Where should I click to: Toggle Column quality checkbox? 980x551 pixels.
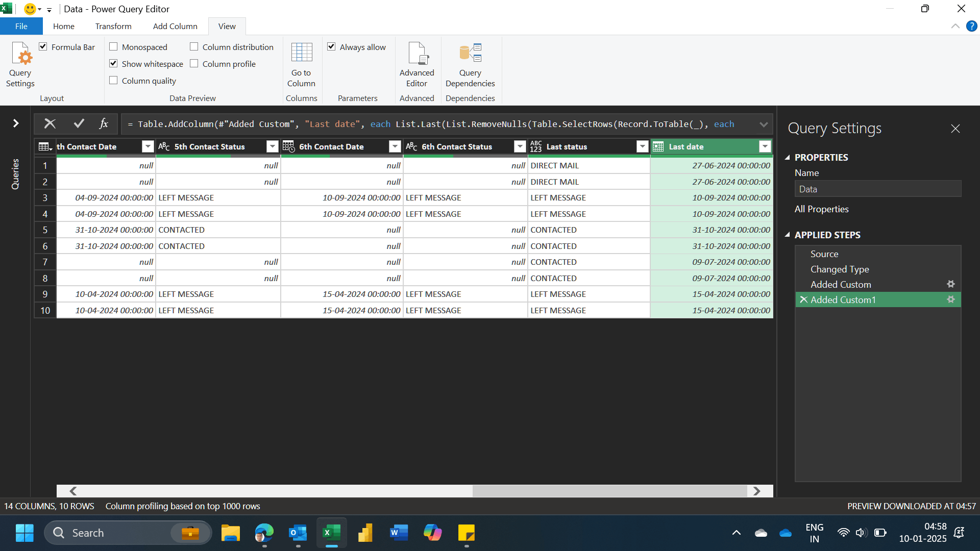[113, 81]
